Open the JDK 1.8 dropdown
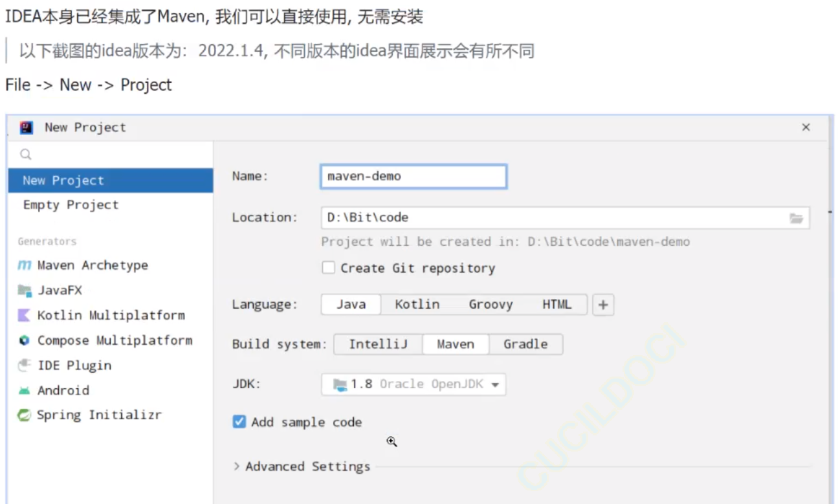838x504 pixels. (x=413, y=384)
